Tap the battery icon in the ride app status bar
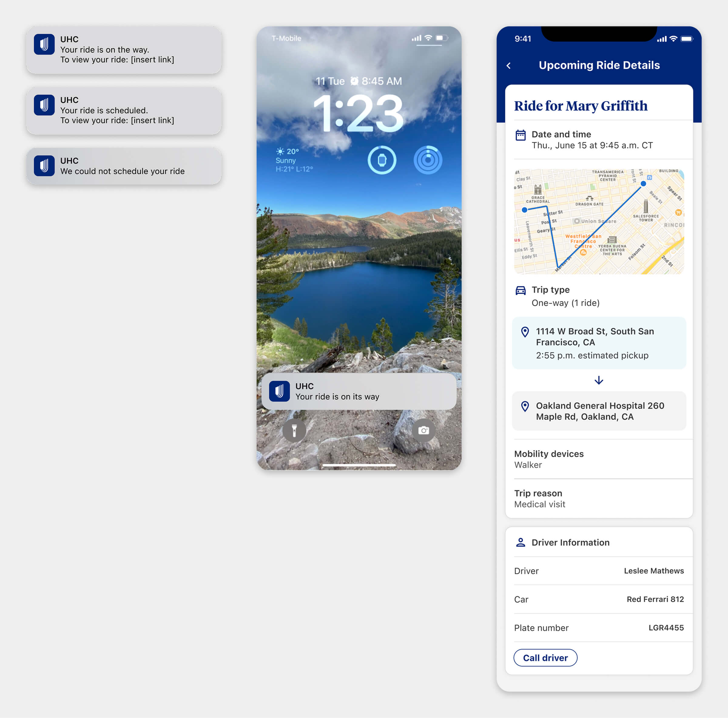 [x=686, y=39]
